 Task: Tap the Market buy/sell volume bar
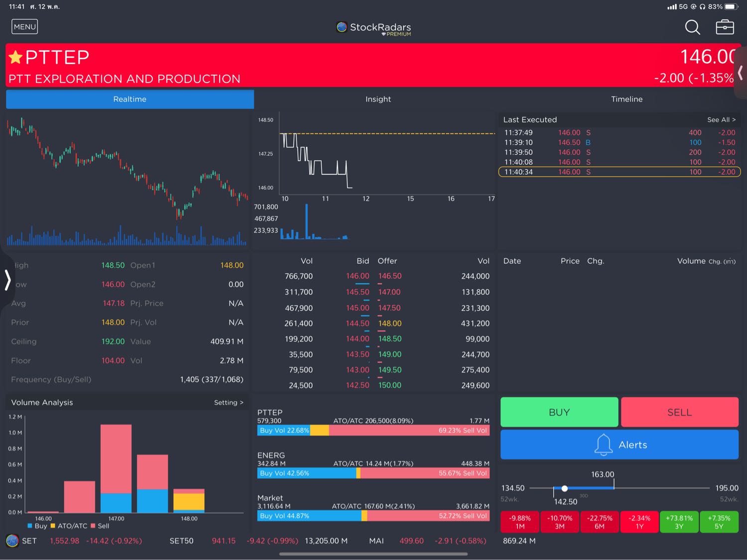coord(373,516)
